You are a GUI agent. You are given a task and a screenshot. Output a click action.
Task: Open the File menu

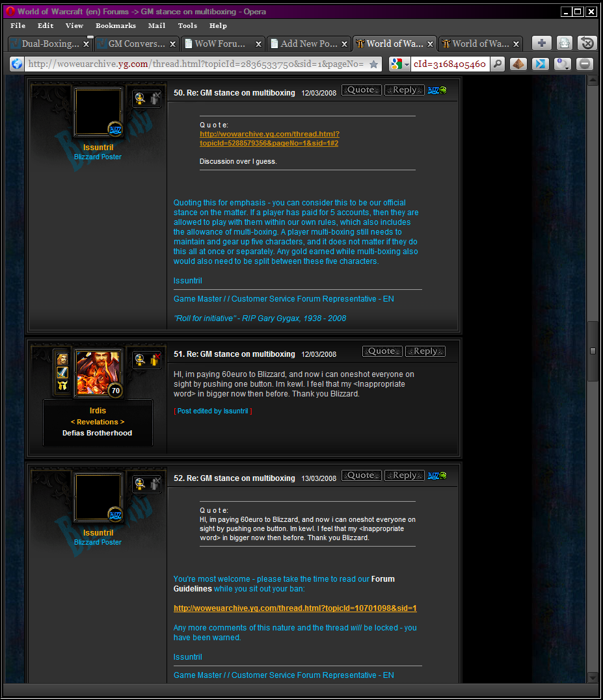tap(18, 25)
